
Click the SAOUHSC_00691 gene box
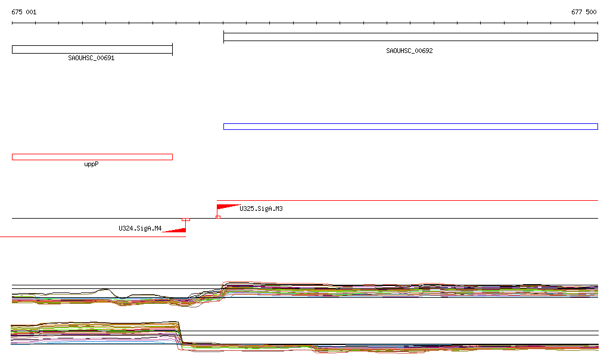coord(92,49)
